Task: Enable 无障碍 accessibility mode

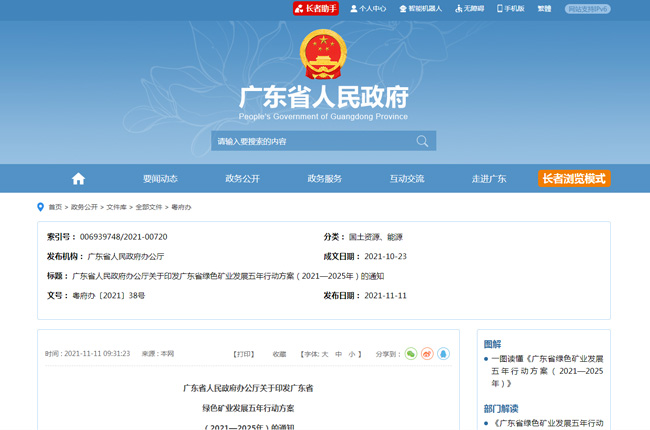Action: click(x=469, y=8)
